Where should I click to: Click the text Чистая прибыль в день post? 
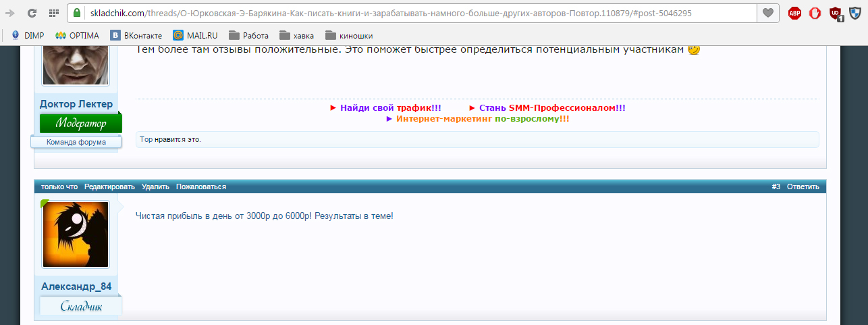(264, 216)
